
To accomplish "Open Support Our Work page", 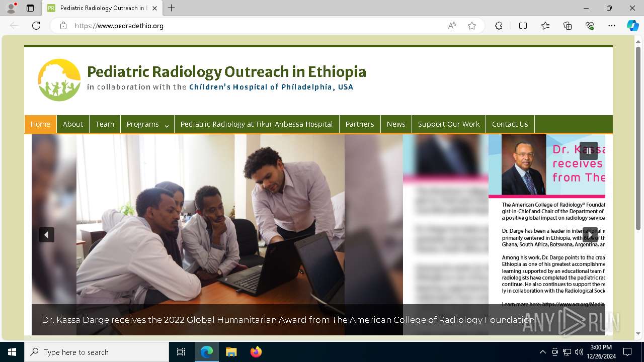I will pyautogui.click(x=449, y=124).
